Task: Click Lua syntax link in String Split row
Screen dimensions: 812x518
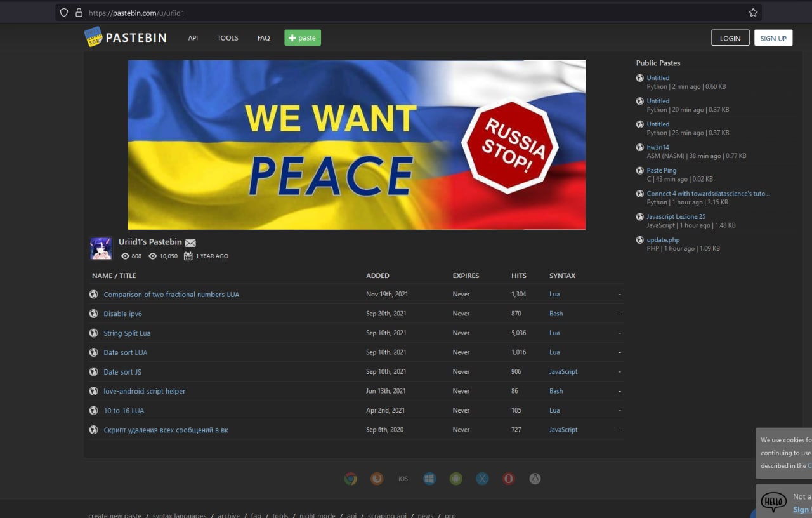Action: coord(554,333)
